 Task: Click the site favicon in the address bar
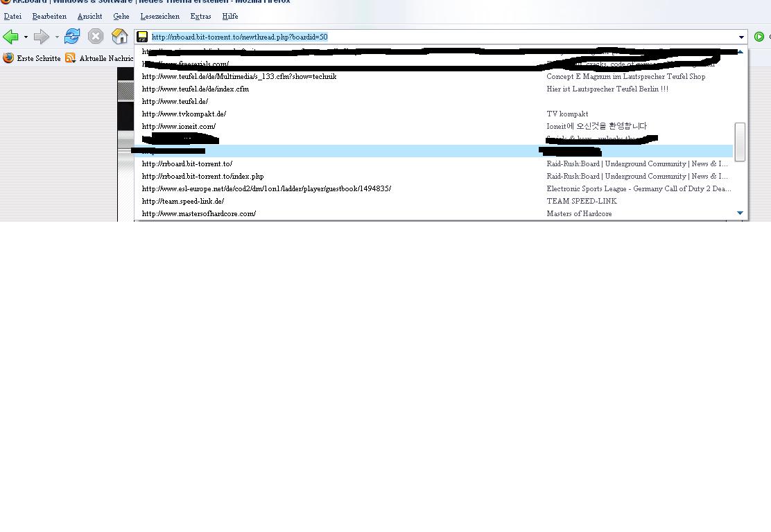(x=142, y=37)
